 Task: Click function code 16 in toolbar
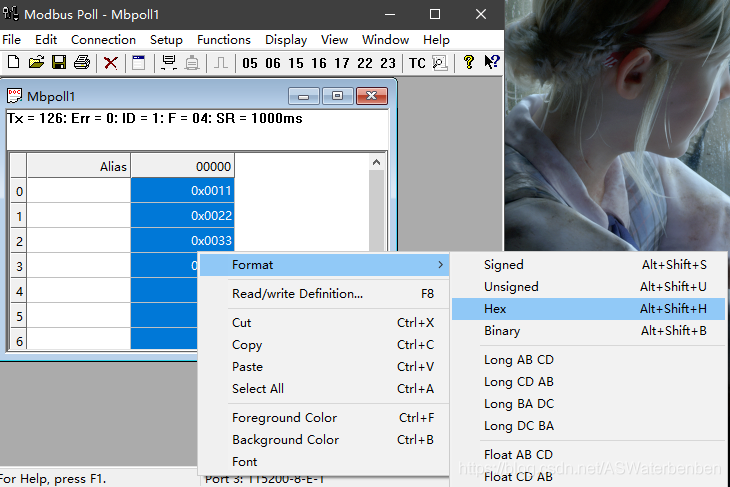(x=319, y=63)
